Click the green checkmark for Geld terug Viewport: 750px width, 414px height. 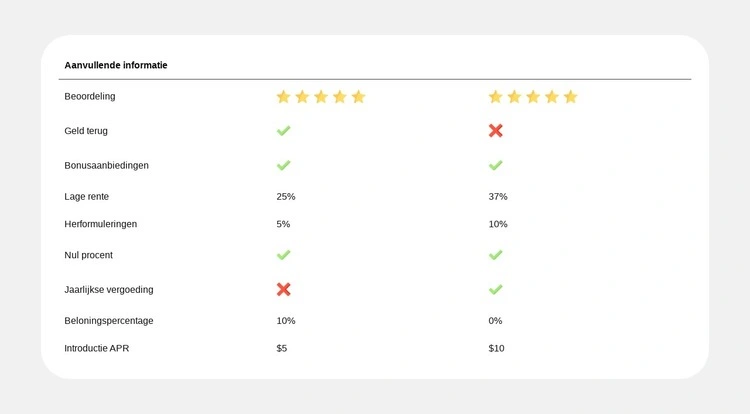coord(283,131)
